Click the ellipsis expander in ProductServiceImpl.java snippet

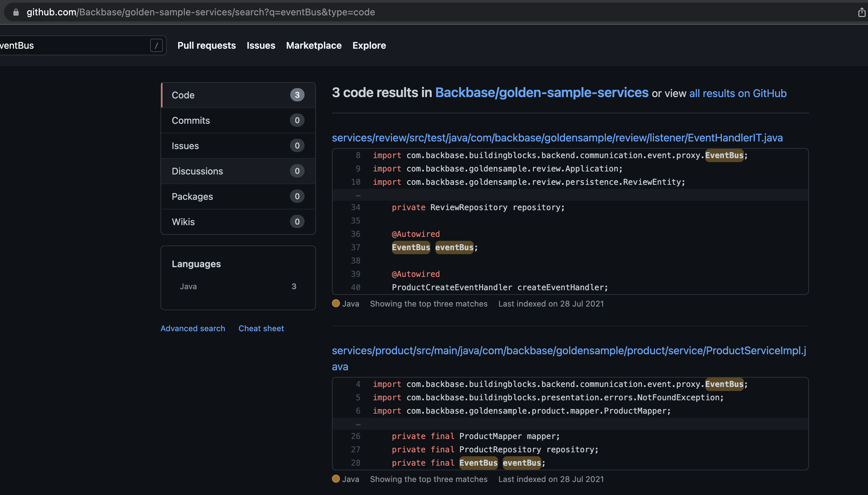pos(358,424)
